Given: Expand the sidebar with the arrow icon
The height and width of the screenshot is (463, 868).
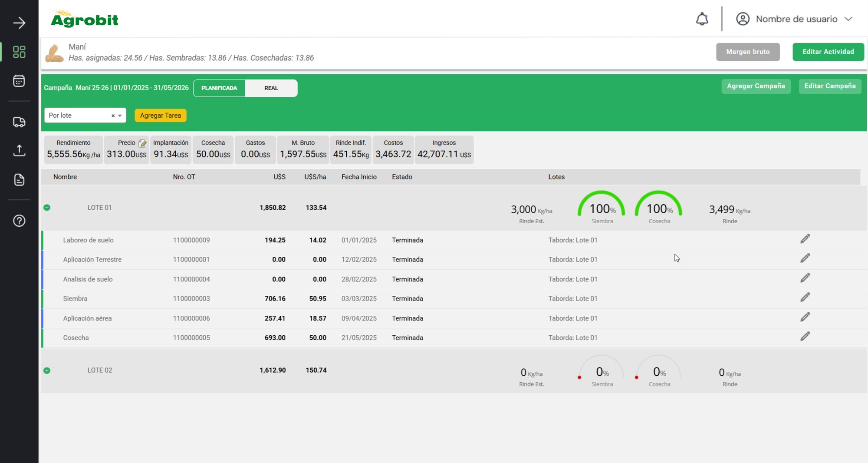Looking at the screenshot, I should tap(19, 23).
